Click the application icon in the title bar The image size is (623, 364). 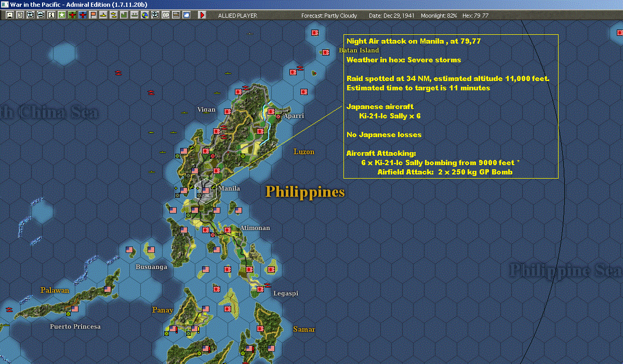pos(4,4)
